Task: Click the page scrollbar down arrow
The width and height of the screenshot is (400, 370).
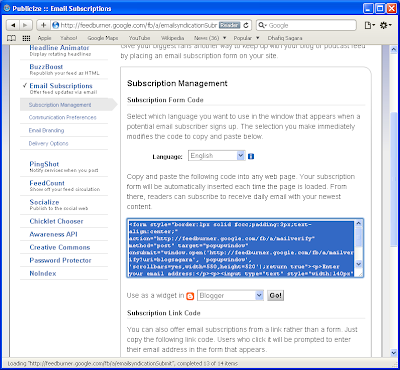Action: point(393,352)
